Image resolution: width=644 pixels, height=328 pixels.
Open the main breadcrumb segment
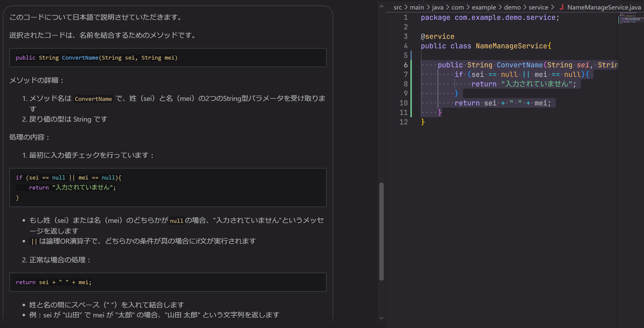click(x=417, y=7)
